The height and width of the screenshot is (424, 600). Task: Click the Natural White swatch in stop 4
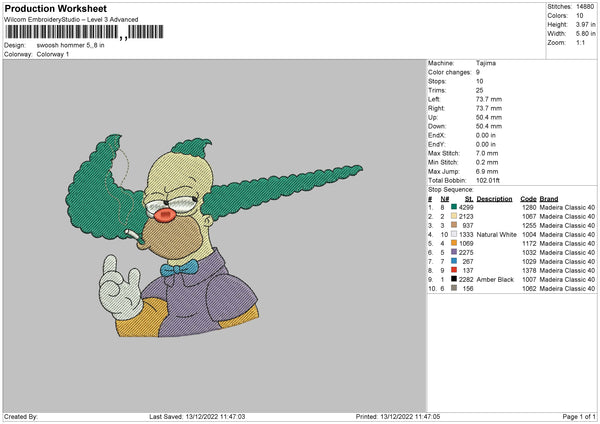(454, 234)
